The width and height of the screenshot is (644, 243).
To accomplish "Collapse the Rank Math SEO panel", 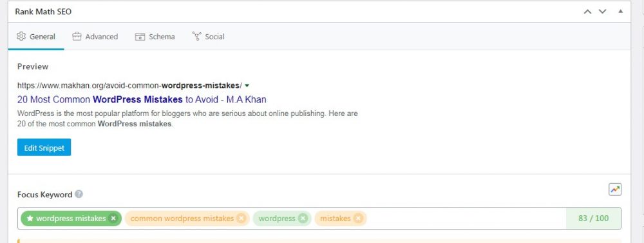I will click(621, 12).
